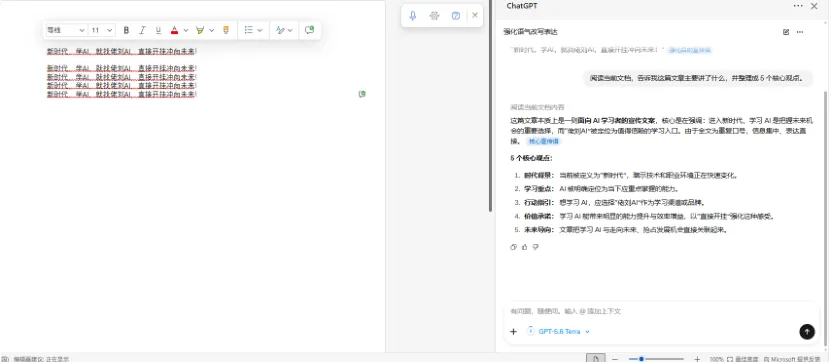Give thumbs up to ChatGPT response
Image resolution: width=831 pixels, height=362 pixels.
pos(525,247)
